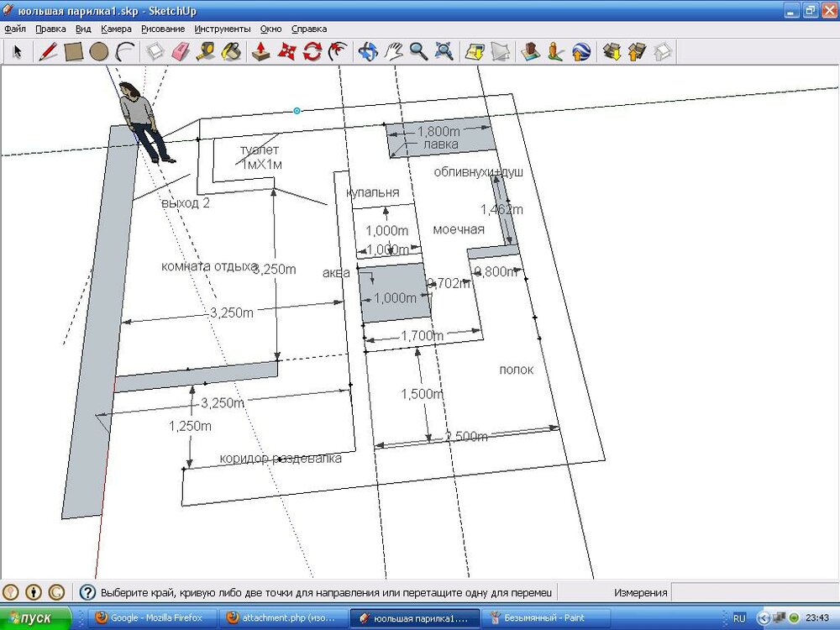Select the arrow Select tool
The width and height of the screenshot is (840, 630).
17,51
